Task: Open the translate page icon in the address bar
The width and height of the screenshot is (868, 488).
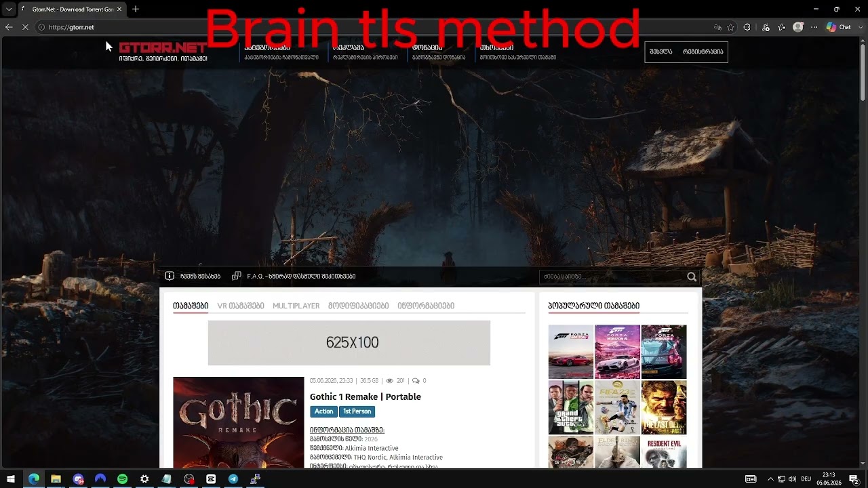Action: click(x=717, y=27)
